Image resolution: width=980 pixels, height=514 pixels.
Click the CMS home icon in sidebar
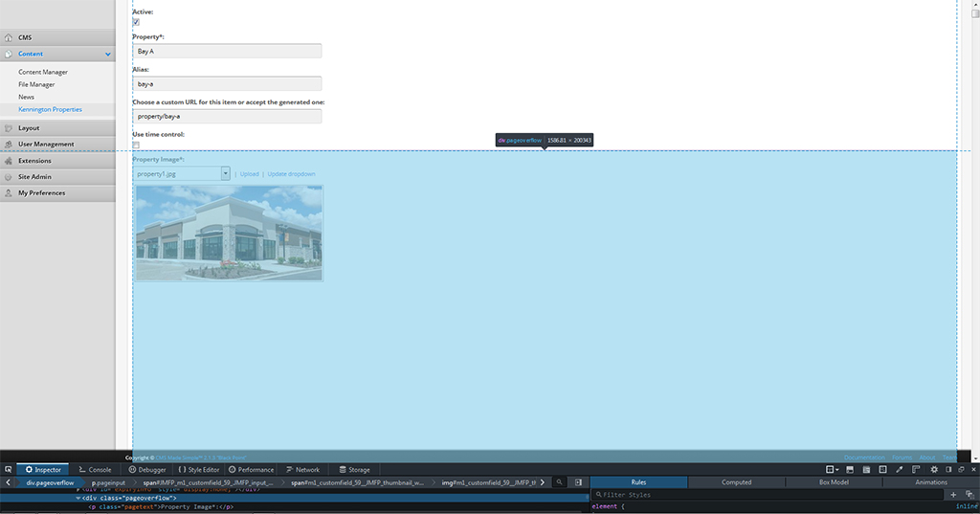(x=9, y=37)
